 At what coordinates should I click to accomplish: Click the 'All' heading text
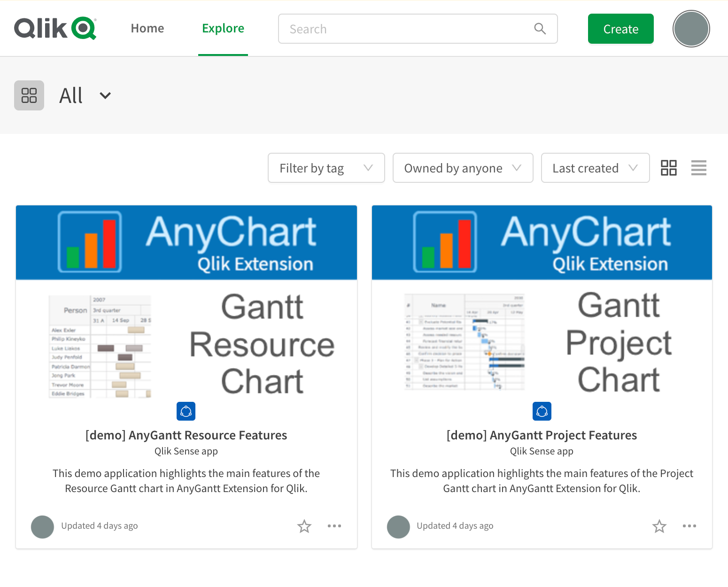point(71,96)
